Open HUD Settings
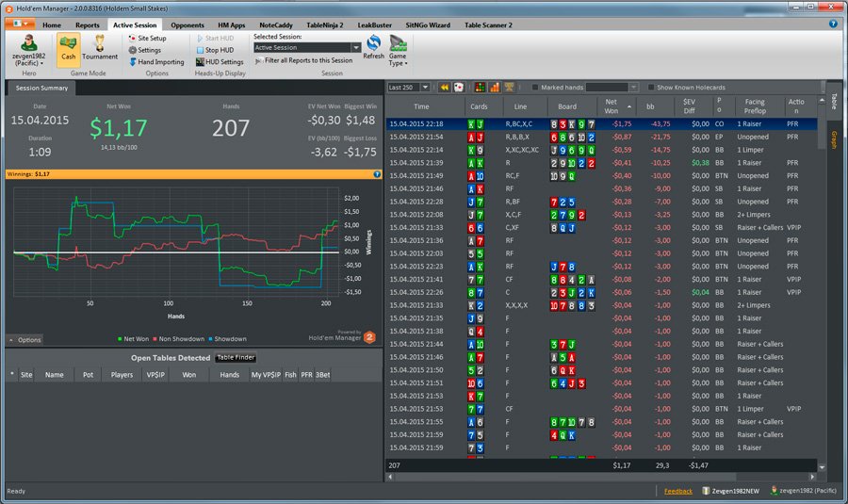The image size is (848, 504). point(220,61)
